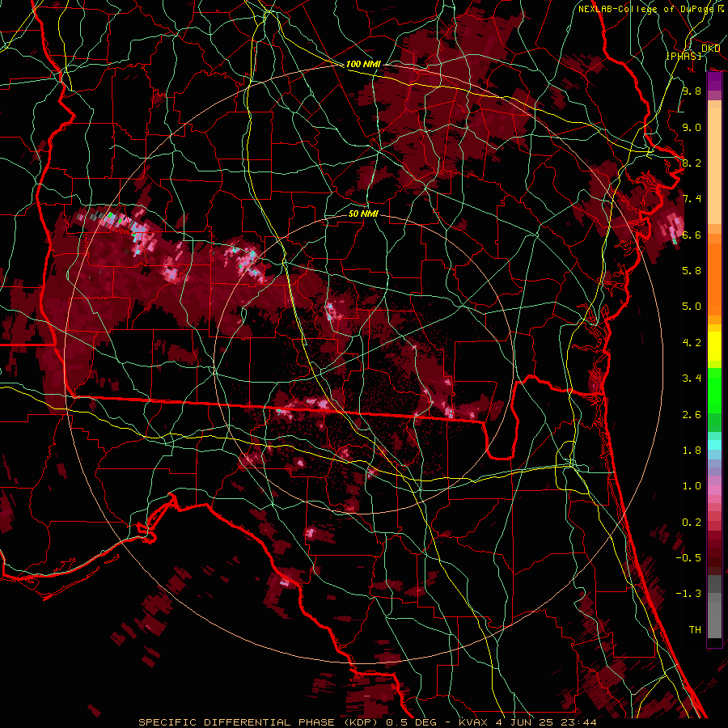Viewport: 728px width, 728px height.
Task: Click the pink band of the color bar
Action: [714, 490]
